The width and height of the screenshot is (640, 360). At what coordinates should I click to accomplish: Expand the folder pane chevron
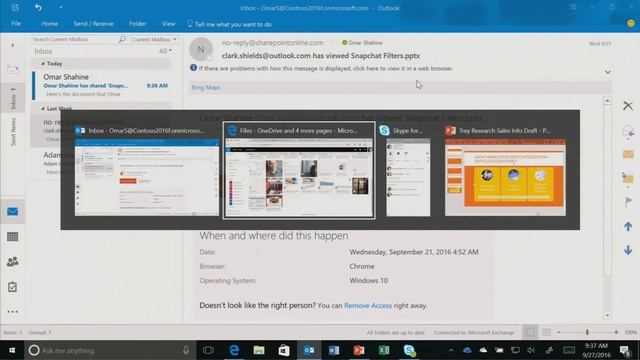(x=12, y=45)
